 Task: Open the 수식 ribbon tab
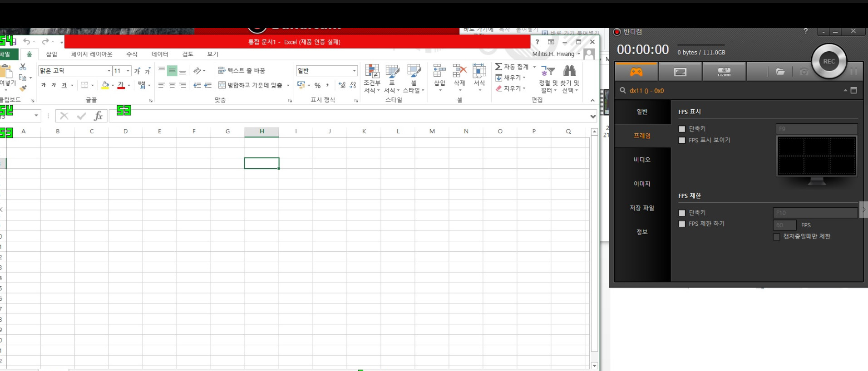click(x=132, y=54)
